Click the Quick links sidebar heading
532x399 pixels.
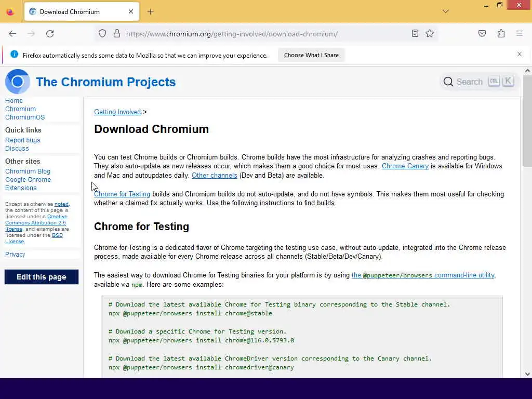point(23,130)
